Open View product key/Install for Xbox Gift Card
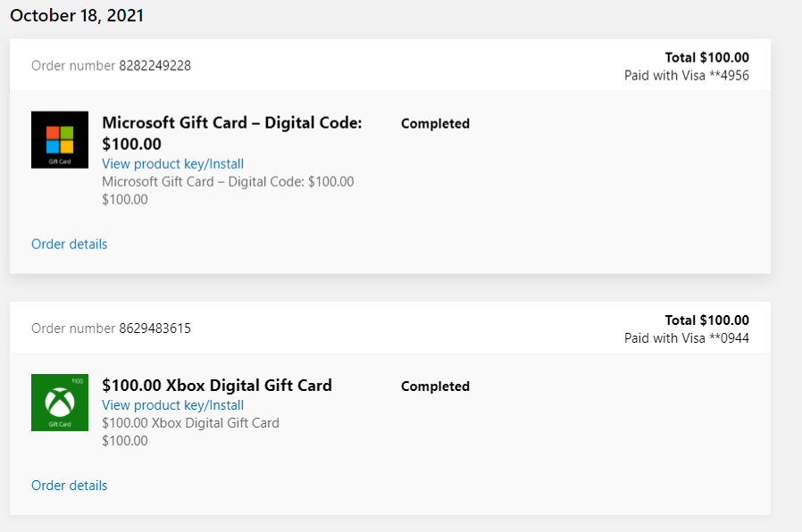Screen dimensions: 802x532 173,405
